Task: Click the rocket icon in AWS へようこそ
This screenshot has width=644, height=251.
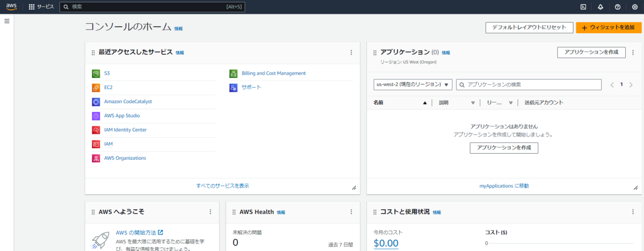Action: click(101, 240)
